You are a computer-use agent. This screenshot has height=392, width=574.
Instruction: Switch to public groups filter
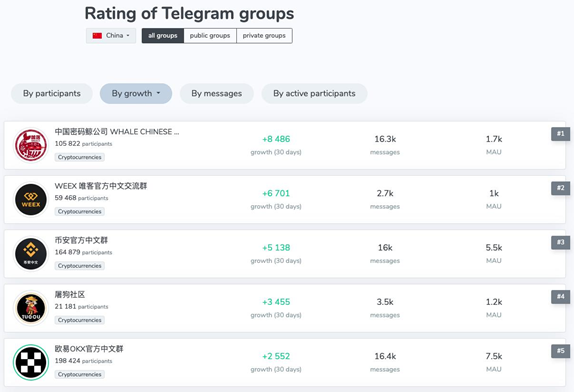[x=210, y=36]
